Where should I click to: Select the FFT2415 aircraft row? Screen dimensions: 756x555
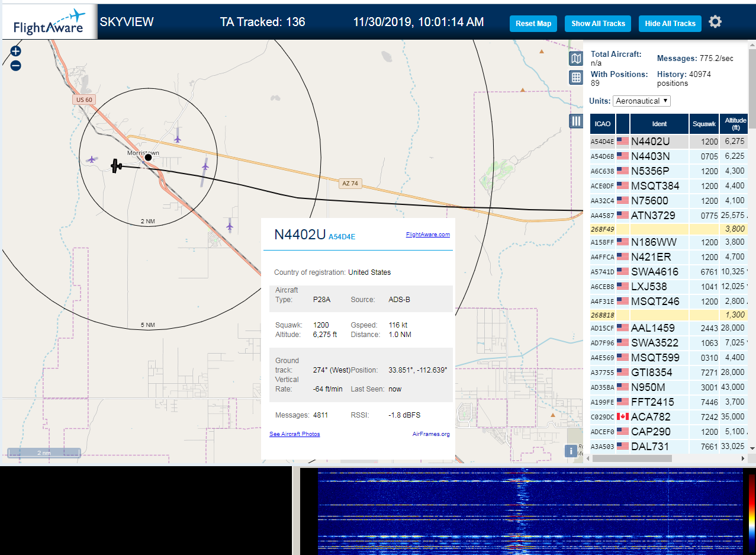[669, 402]
